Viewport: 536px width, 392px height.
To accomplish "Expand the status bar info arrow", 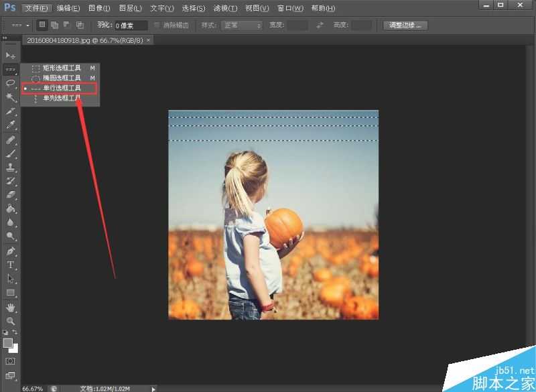I will (x=153, y=388).
